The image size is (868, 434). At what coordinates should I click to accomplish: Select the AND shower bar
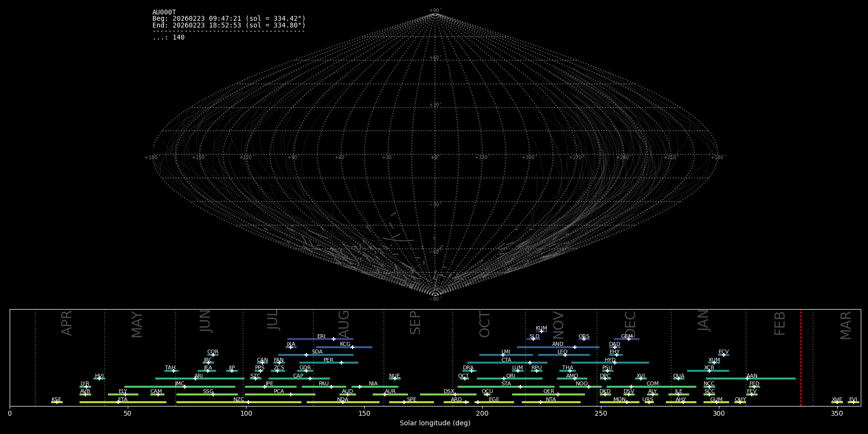click(x=558, y=347)
